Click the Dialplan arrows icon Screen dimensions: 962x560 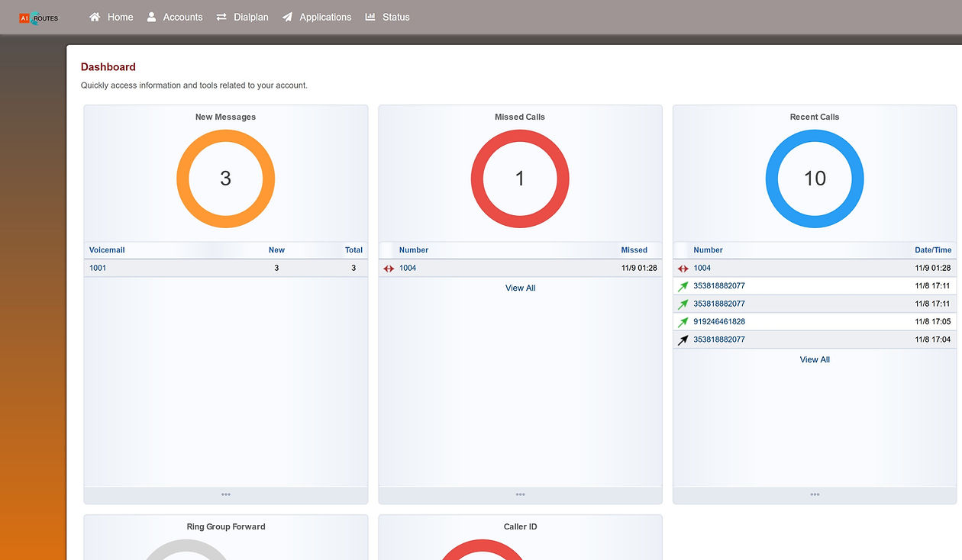[x=221, y=17]
